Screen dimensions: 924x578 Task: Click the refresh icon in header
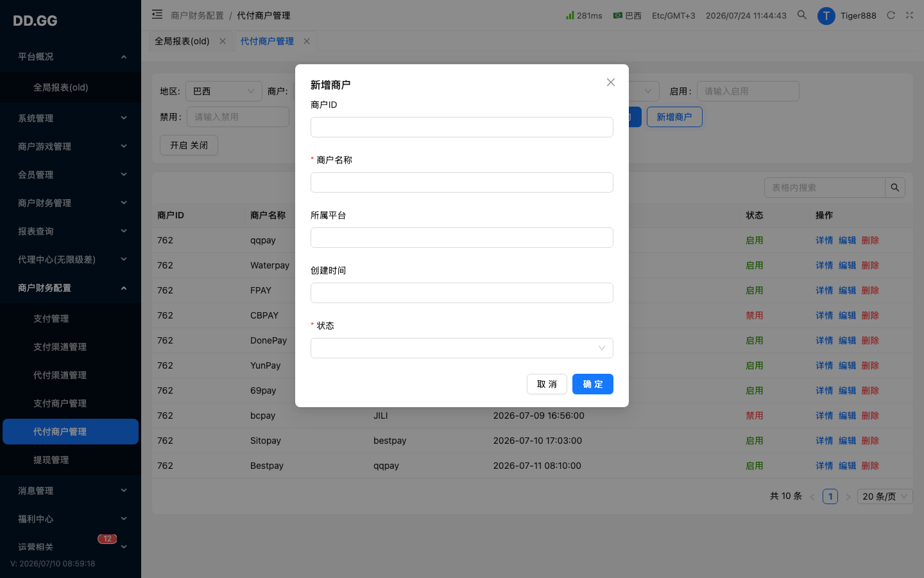coord(891,15)
